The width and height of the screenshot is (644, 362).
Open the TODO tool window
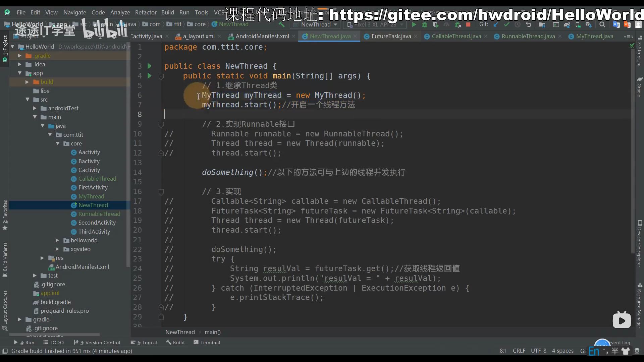[x=53, y=343]
